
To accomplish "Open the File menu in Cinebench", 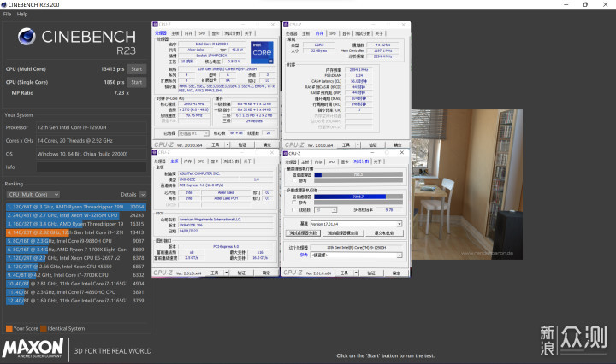I will click(7, 14).
